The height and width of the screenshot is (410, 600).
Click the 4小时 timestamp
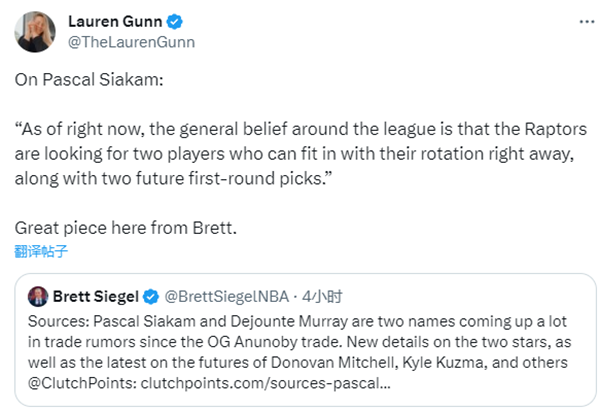(322, 296)
